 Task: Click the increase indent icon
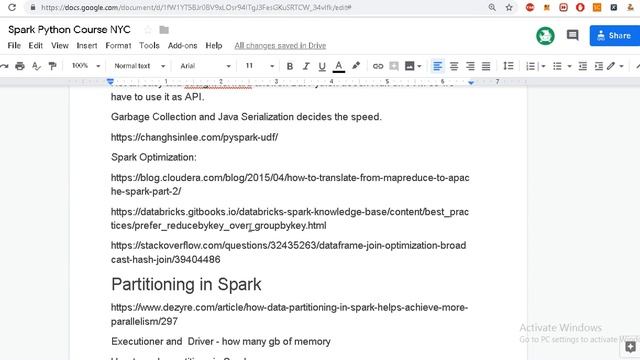pyautogui.click(x=598, y=66)
